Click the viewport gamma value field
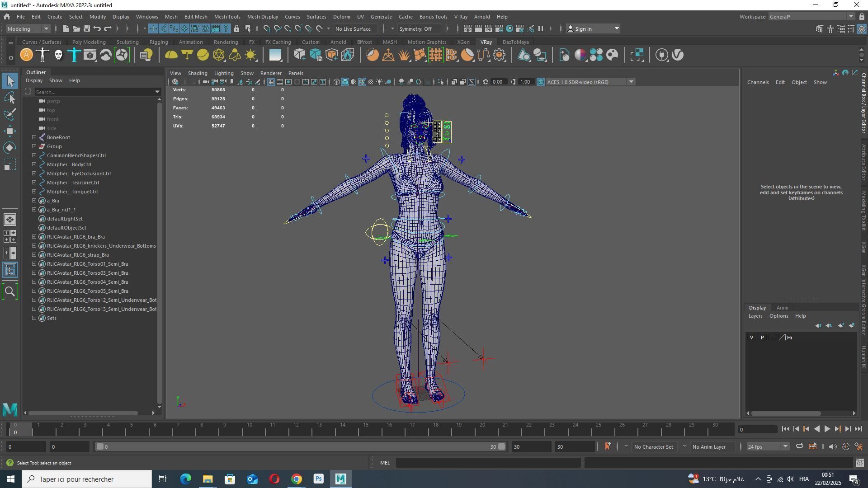This screenshot has width=868, height=488. pyautogui.click(x=525, y=82)
